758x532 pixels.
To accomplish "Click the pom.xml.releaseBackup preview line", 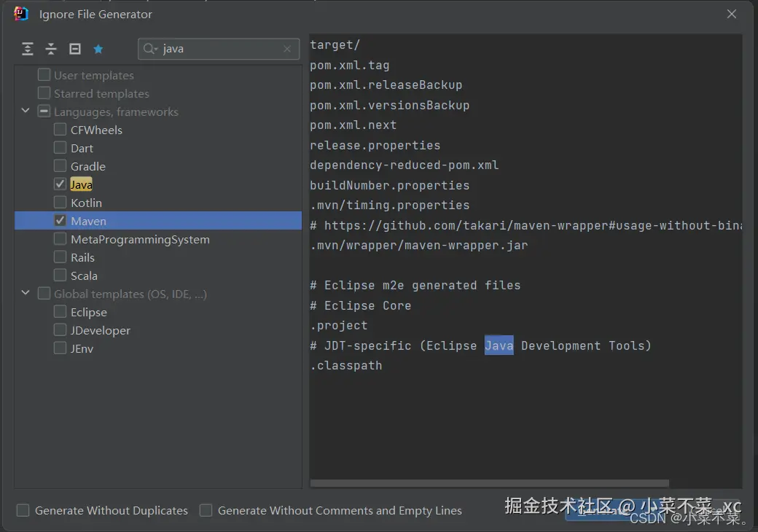I will click(386, 85).
